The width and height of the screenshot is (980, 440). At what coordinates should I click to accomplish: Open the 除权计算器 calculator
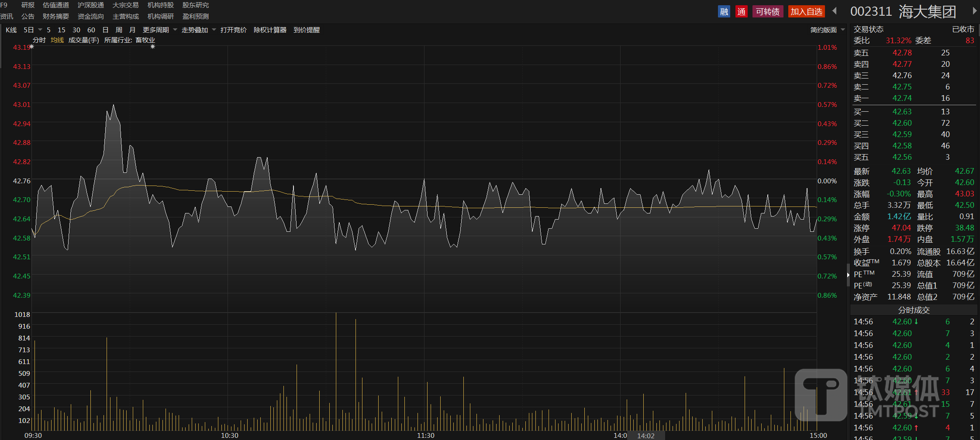click(270, 30)
